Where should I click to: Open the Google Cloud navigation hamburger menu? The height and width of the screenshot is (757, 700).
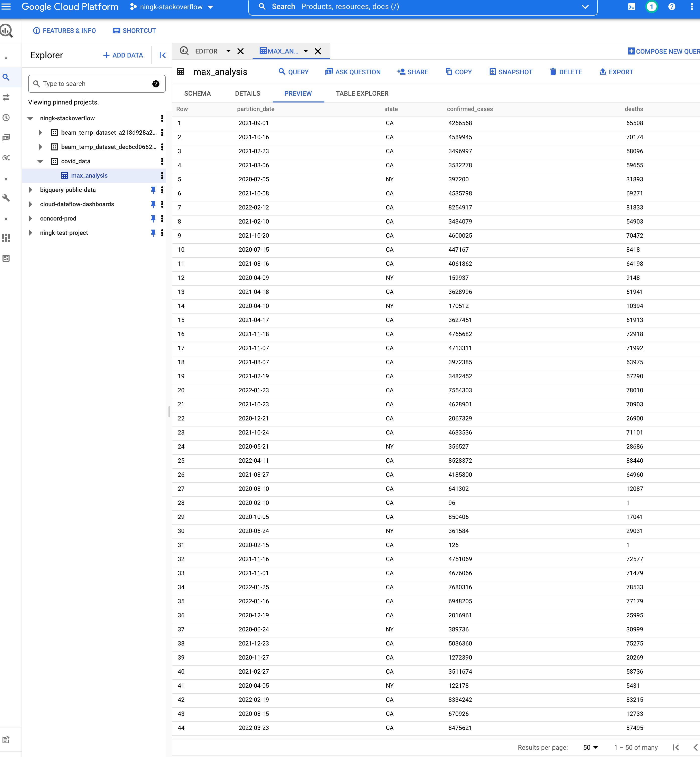7,7
